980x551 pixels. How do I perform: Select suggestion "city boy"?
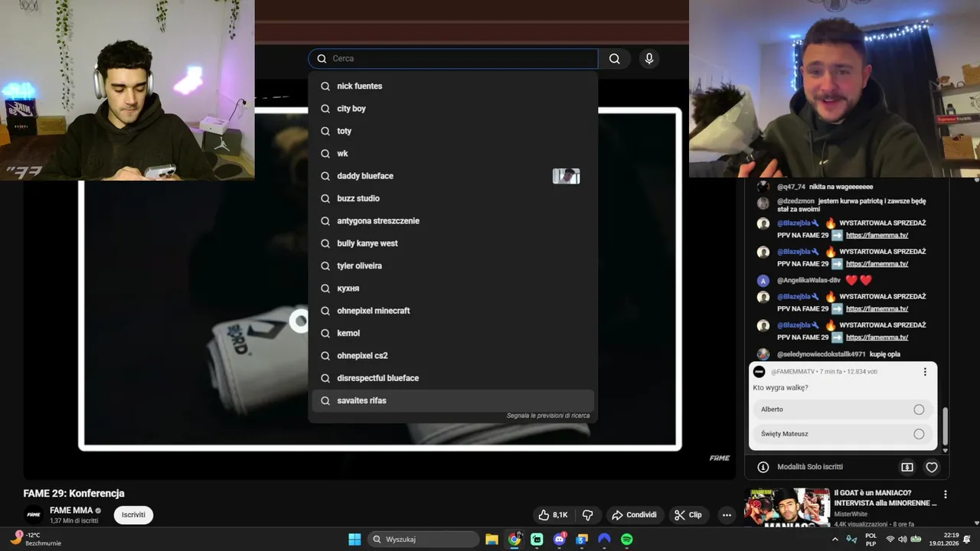click(x=453, y=109)
